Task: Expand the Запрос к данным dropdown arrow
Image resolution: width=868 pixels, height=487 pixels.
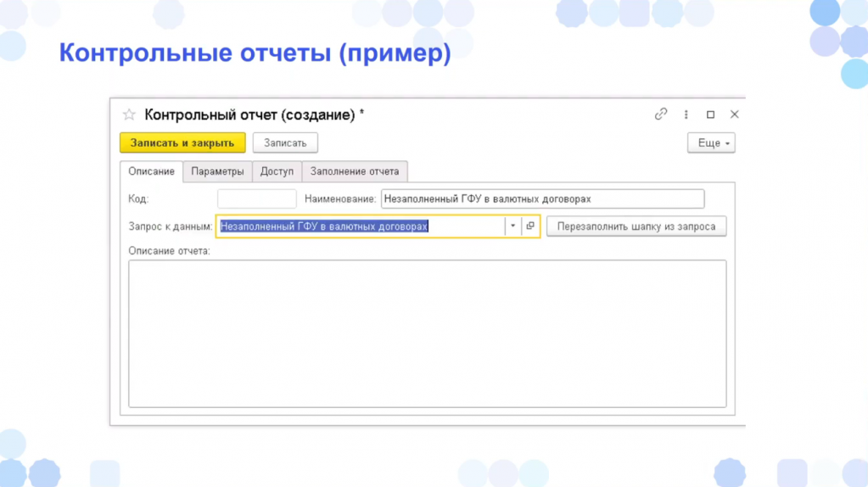Action: click(x=512, y=227)
